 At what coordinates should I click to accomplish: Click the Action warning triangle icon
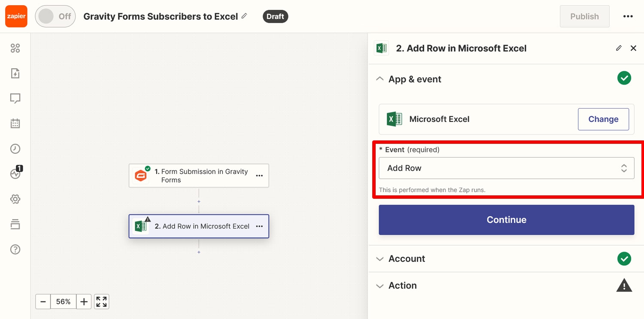click(624, 285)
